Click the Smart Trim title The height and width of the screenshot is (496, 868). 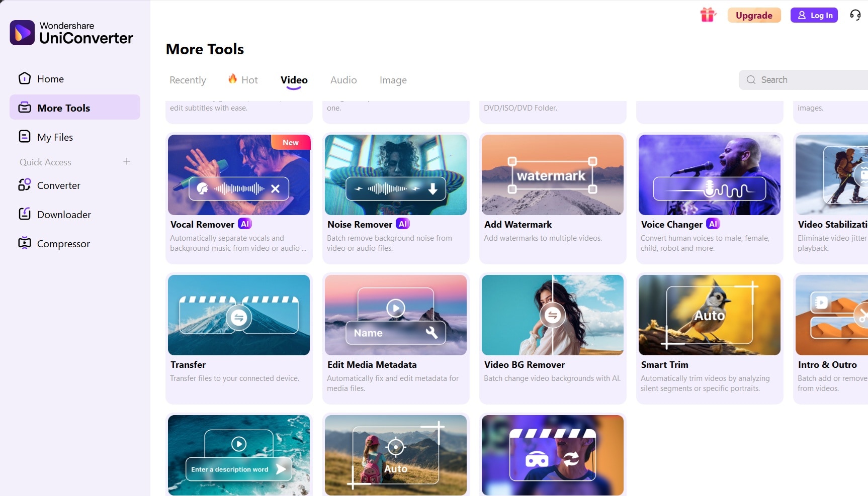coord(665,365)
